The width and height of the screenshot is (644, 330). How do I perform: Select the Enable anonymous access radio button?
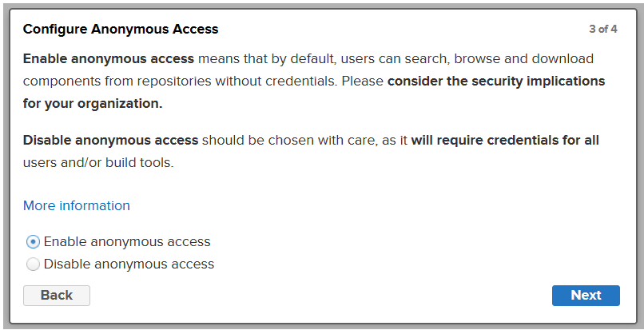(x=34, y=241)
